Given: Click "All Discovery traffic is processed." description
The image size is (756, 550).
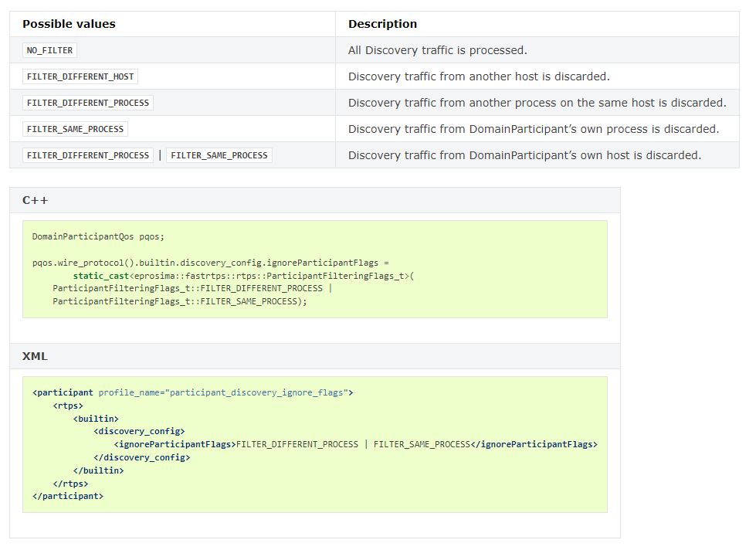Looking at the screenshot, I should coord(437,50).
